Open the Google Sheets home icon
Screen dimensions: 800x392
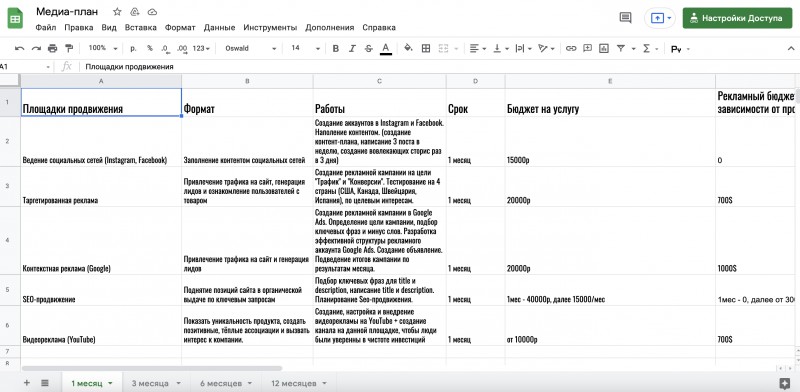[x=15, y=19]
